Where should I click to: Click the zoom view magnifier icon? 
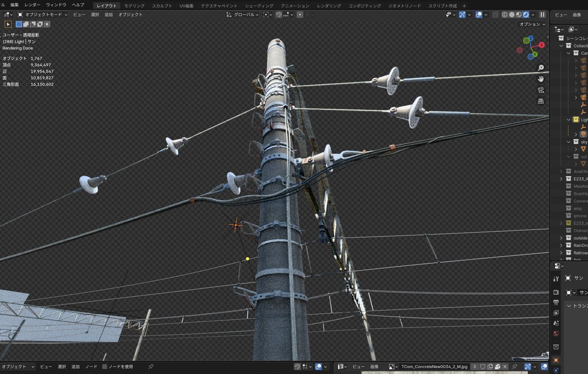(541, 68)
